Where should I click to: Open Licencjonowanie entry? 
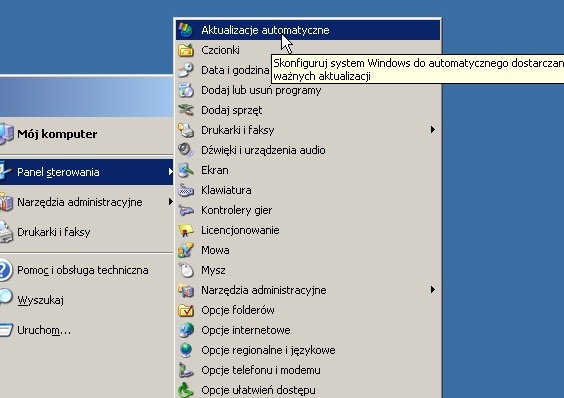click(308, 230)
